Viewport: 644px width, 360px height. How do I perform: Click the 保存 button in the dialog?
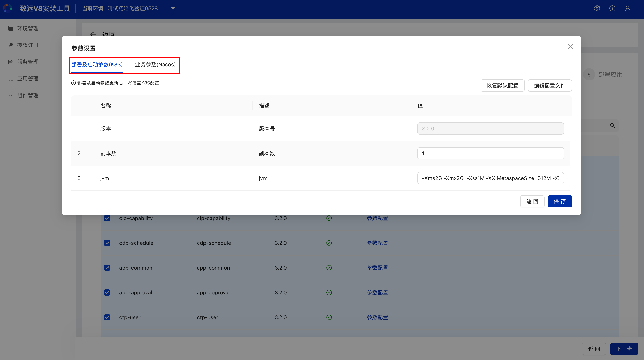pos(560,201)
